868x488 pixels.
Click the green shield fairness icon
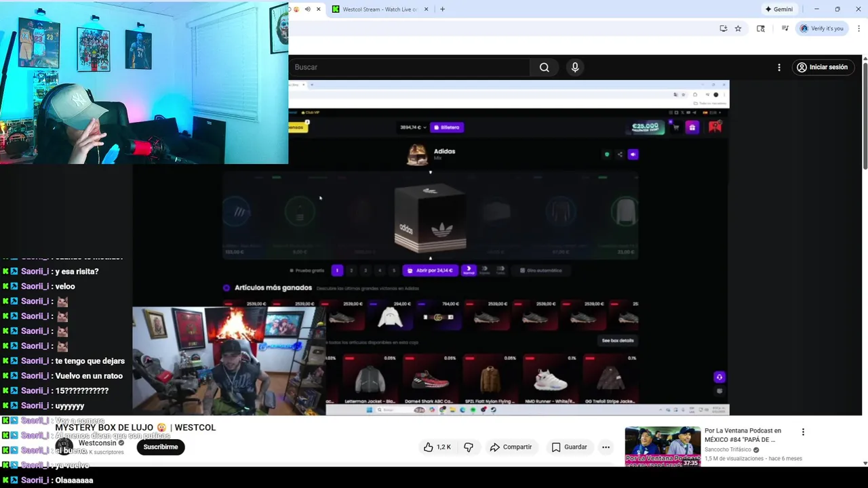[607, 155]
